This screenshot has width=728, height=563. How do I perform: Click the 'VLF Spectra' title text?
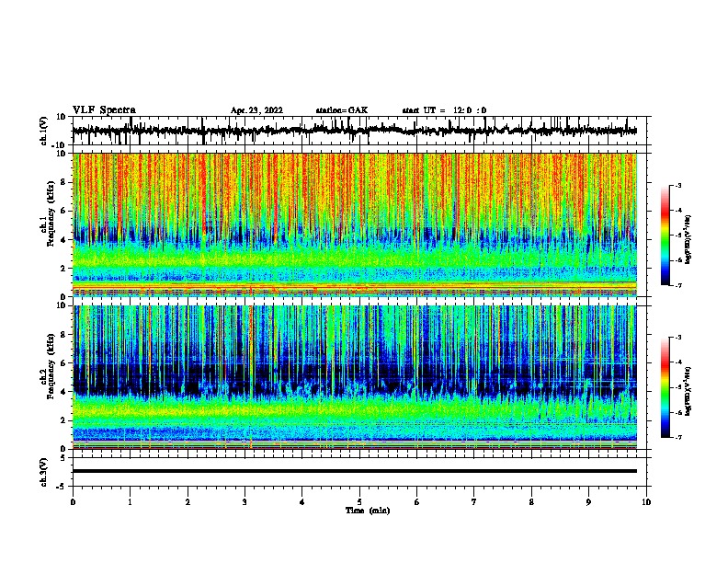(x=104, y=110)
